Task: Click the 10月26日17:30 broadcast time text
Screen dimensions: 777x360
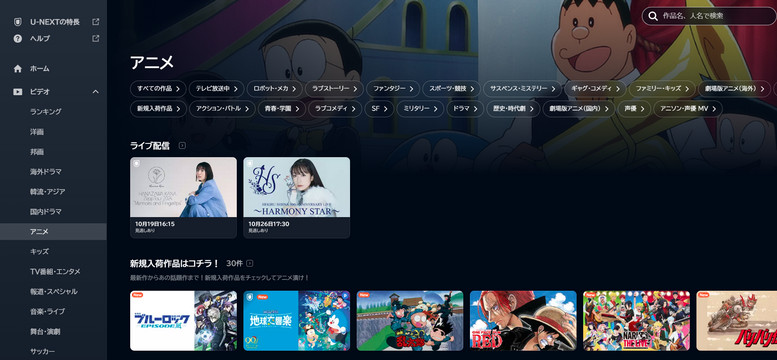Action: point(269,224)
